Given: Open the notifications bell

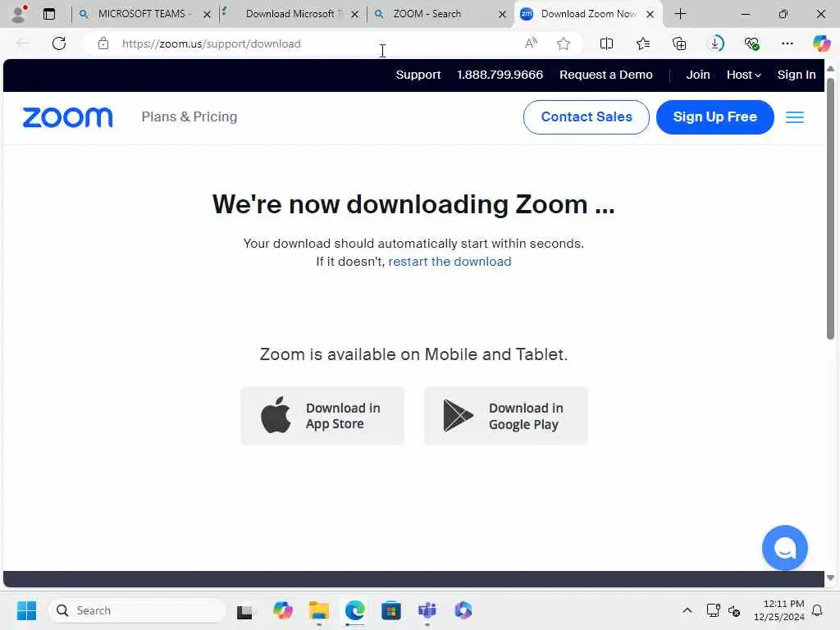Looking at the screenshot, I should pos(817,610).
